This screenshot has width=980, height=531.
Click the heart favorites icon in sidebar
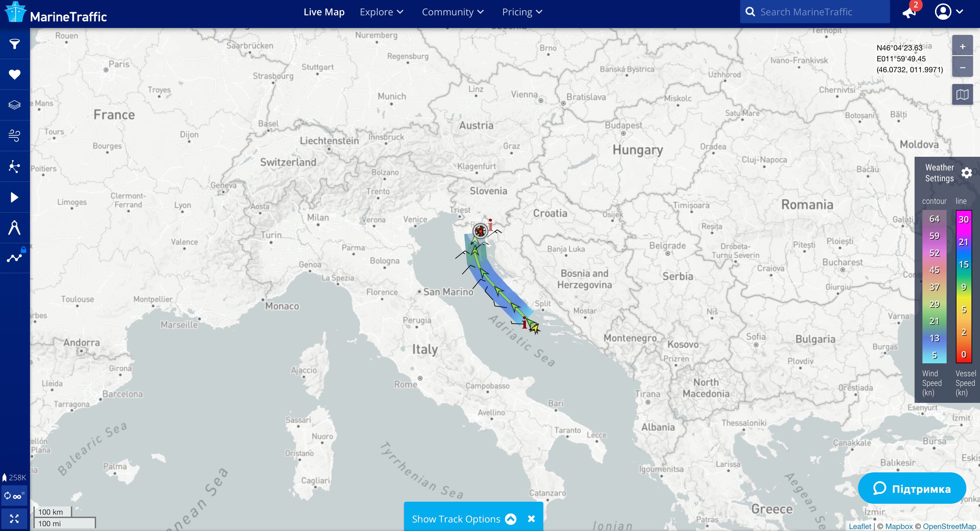[14, 74]
